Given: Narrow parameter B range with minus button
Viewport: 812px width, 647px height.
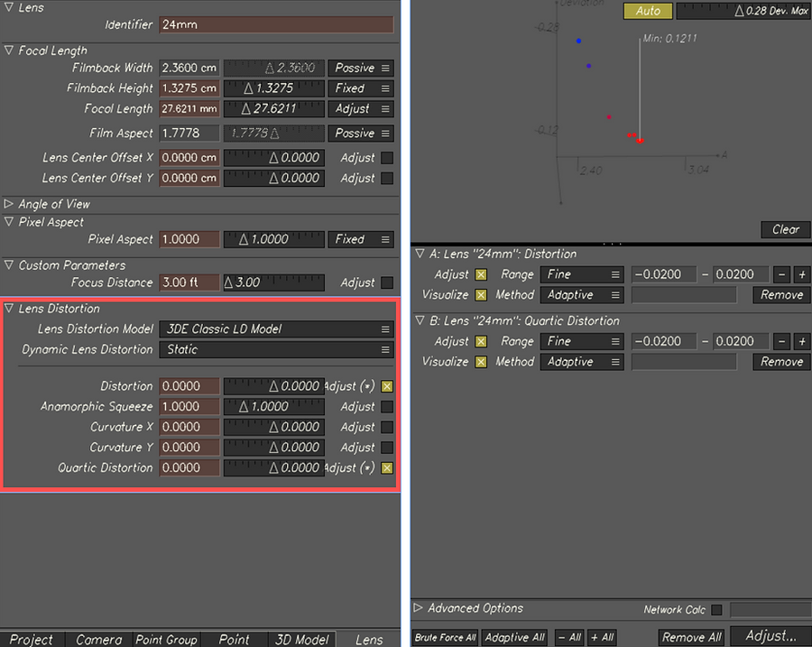Looking at the screenshot, I should coord(781,341).
